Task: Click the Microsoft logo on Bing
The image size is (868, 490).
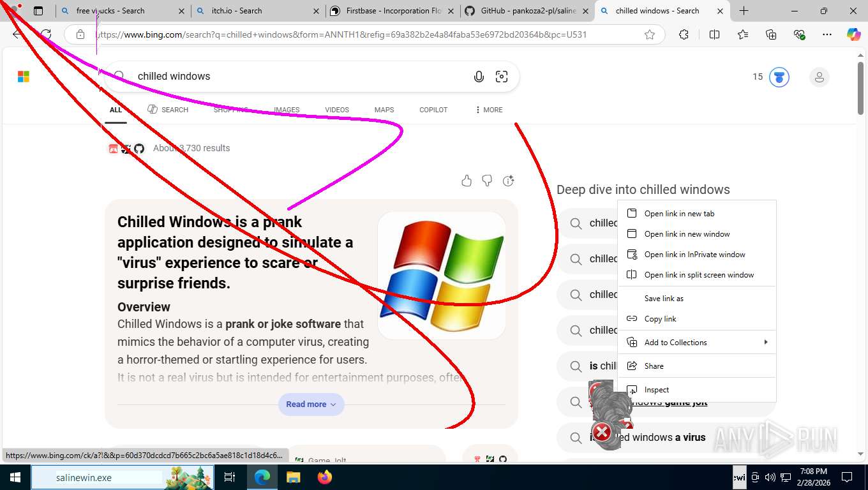Action: pyautogui.click(x=24, y=77)
